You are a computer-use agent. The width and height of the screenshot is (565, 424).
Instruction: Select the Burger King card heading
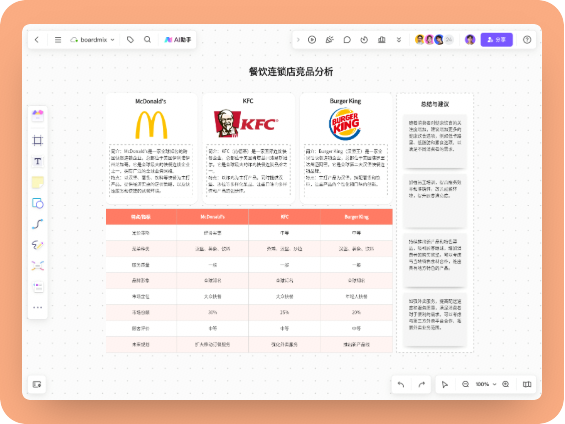point(345,101)
